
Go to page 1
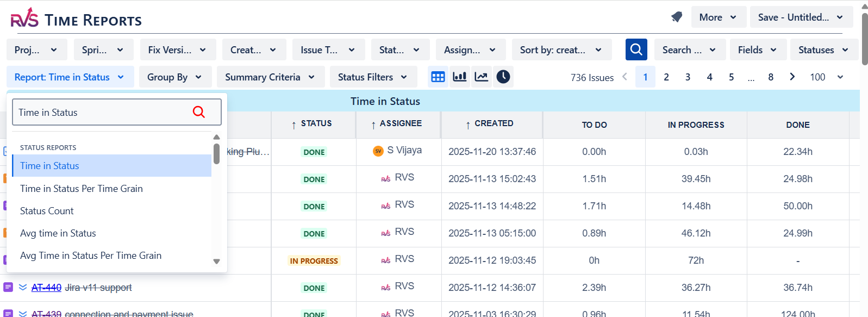pyautogui.click(x=645, y=77)
